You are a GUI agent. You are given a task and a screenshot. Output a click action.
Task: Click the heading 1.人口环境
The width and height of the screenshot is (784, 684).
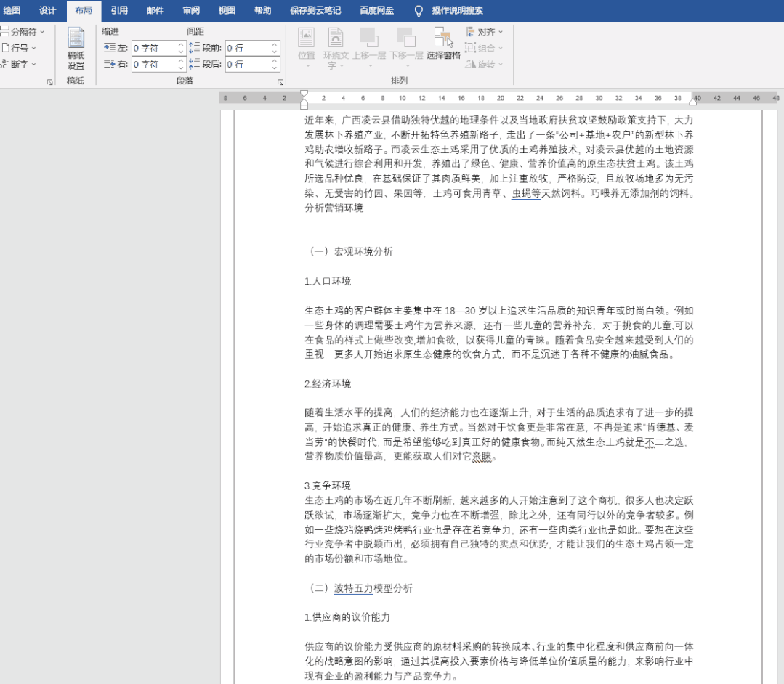coord(328,281)
